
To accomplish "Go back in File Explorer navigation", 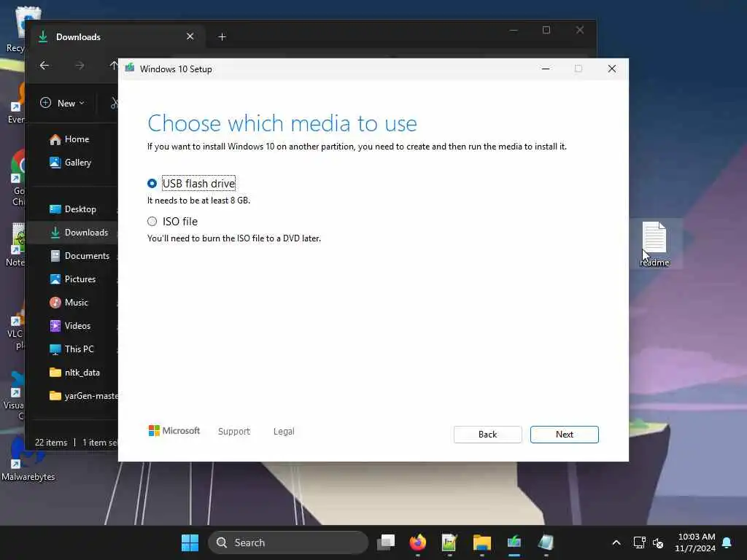I will click(44, 65).
